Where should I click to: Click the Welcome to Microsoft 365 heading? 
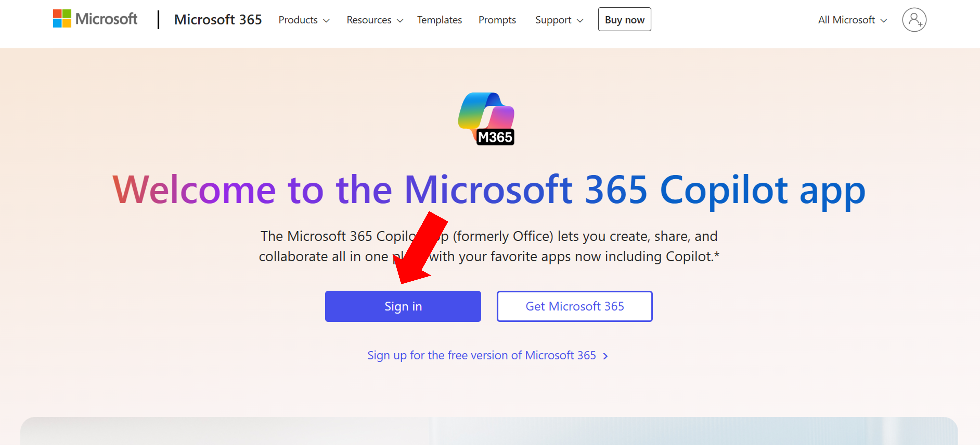click(489, 189)
